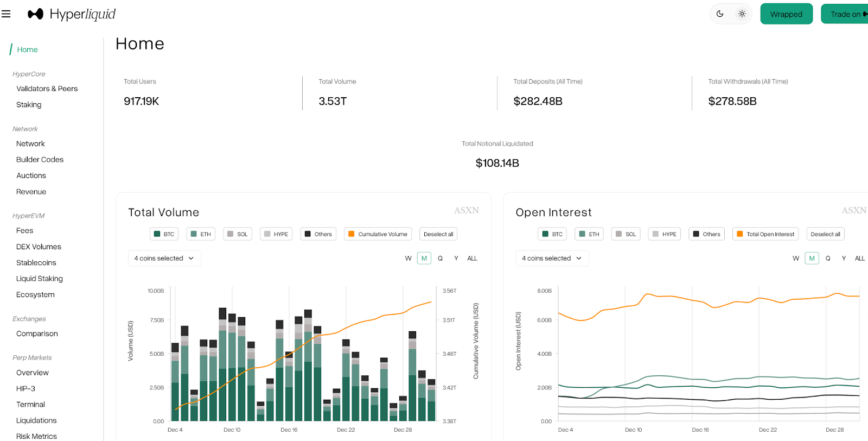Select ALL time range for Total Volume
Image resolution: width=868 pixels, height=441 pixels.
pos(472,259)
